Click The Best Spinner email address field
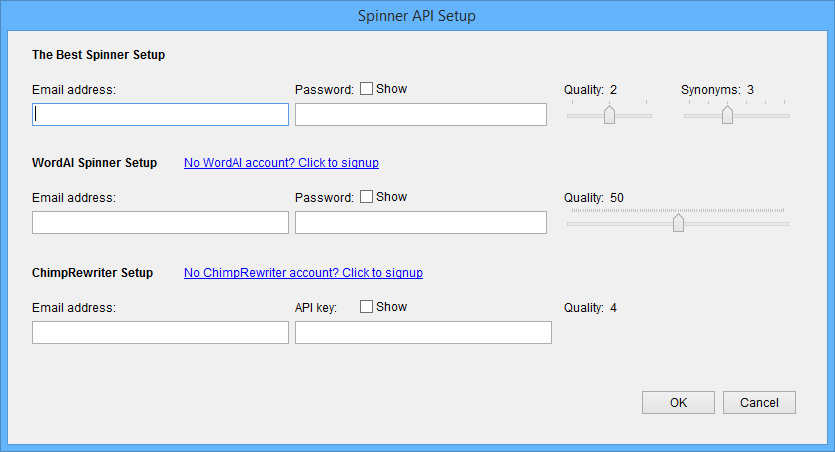Screen dimensions: 835x452 [160, 115]
